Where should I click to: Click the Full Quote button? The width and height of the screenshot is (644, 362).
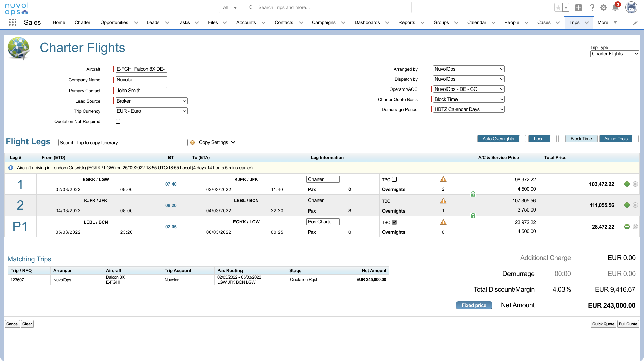coord(628,324)
